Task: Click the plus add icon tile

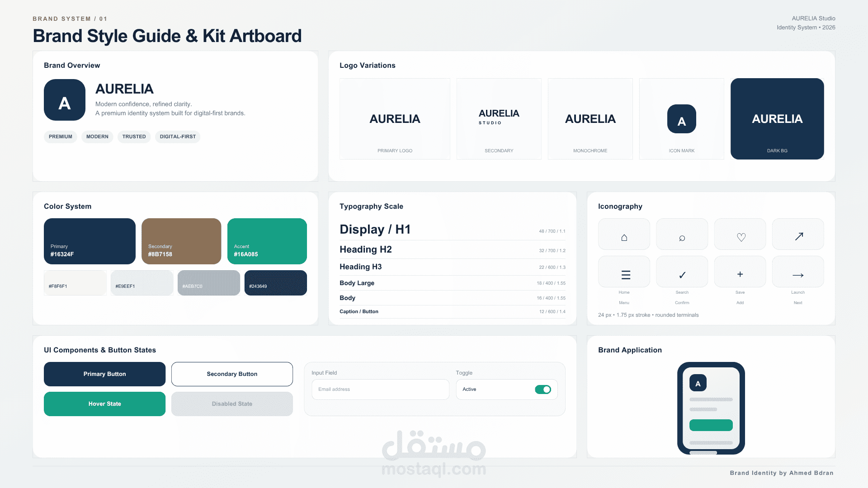Action: click(x=740, y=272)
